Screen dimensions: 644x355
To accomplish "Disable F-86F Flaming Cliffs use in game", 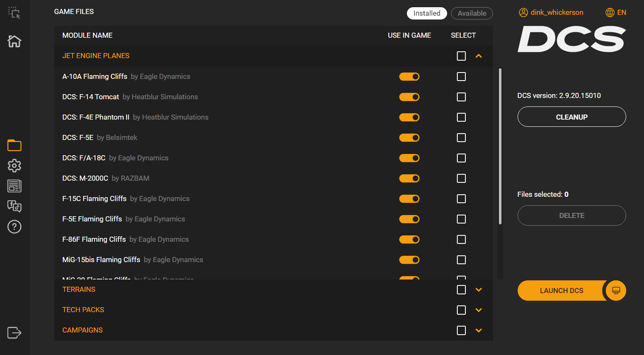I will click(x=409, y=239).
